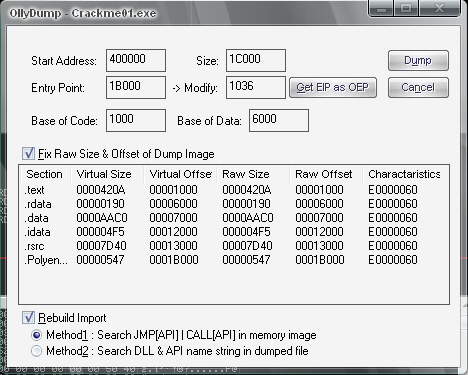Image resolution: width=468 pixels, height=375 pixels.
Task: Click the Virtual Offset column header
Action: [x=180, y=174]
